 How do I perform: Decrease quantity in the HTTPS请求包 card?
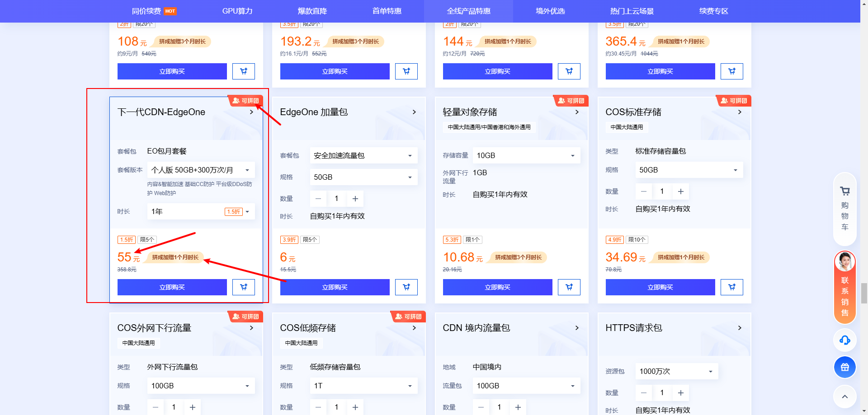644,393
